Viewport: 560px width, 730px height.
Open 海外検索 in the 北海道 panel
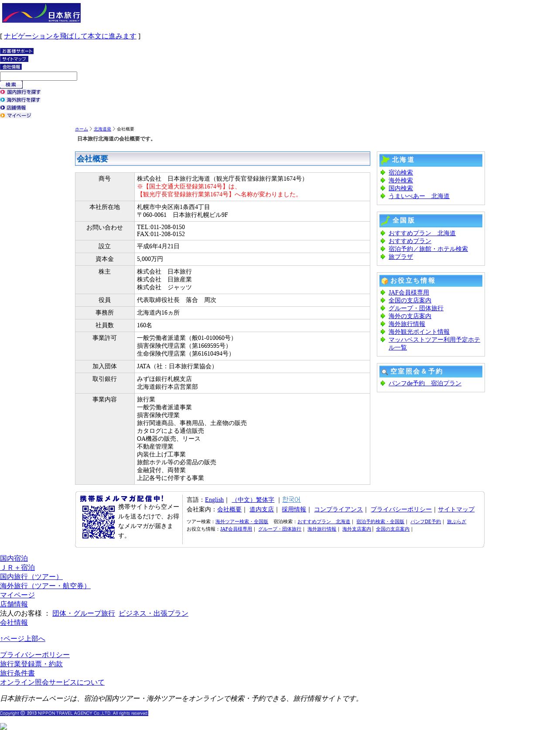pos(401,180)
